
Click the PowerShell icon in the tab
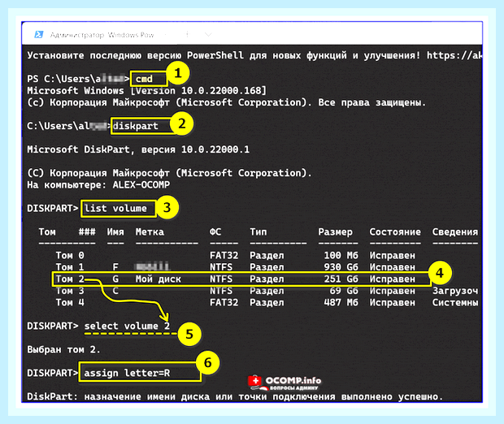tap(39, 34)
